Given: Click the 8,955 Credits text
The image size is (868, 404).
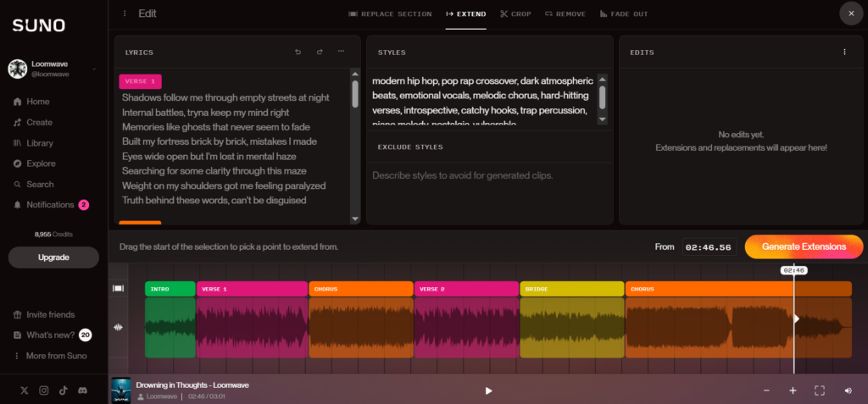Looking at the screenshot, I should point(53,234).
